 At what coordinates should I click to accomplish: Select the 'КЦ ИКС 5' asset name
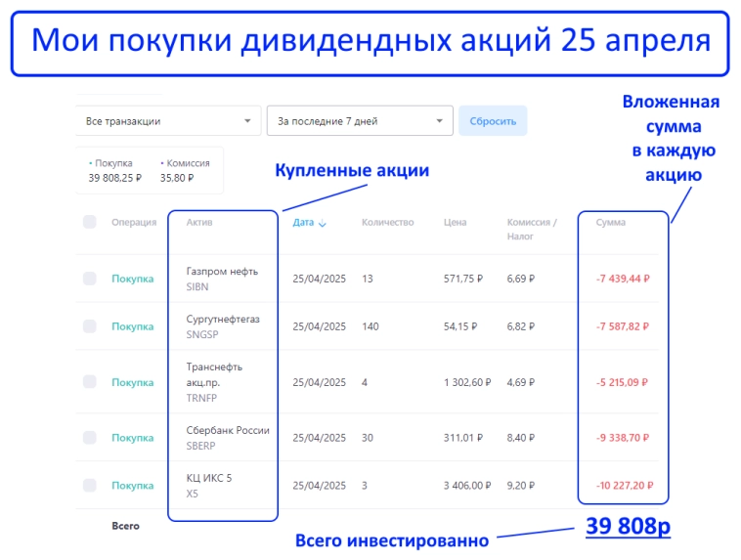tap(209, 478)
